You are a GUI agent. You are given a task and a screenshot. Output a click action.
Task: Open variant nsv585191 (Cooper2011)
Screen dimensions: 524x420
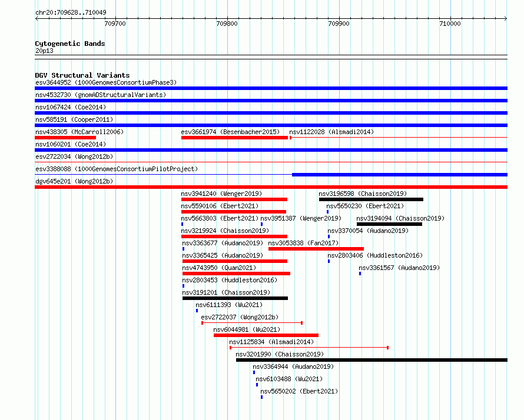[74, 119]
